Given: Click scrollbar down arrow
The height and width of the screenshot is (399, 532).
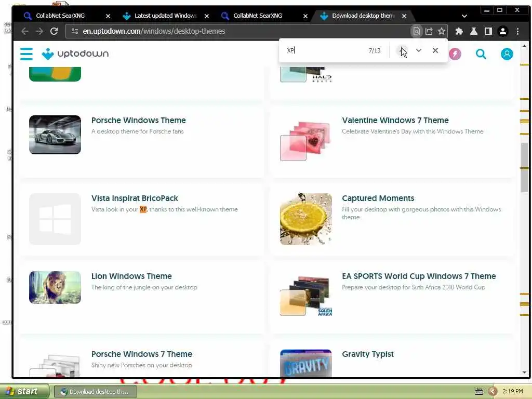Looking at the screenshot, I should 525,373.
